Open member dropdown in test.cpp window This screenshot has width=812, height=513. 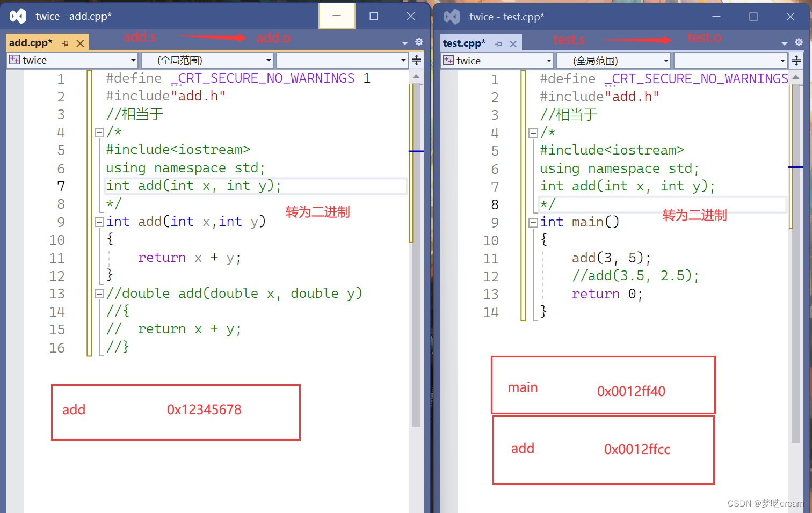(x=730, y=61)
